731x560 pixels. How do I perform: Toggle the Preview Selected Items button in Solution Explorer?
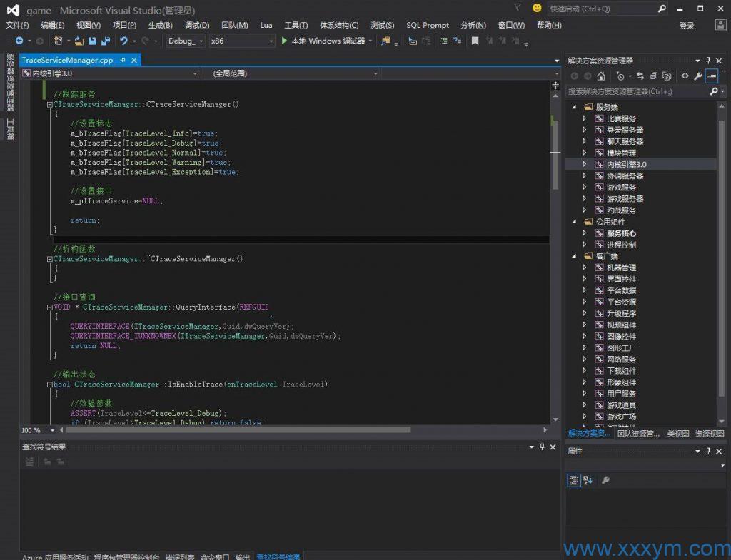tap(712, 76)
